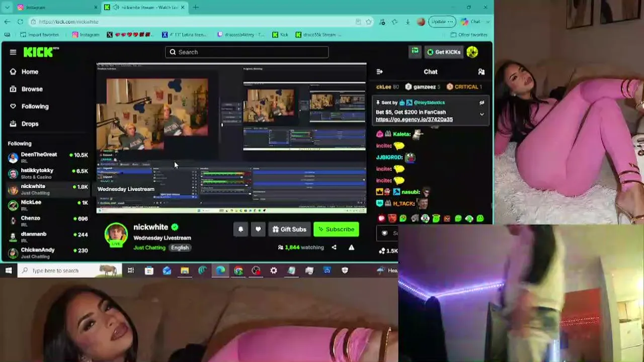Open DeenTheGreat channel in Following list

pyautogui.click(x=48, y=157)
